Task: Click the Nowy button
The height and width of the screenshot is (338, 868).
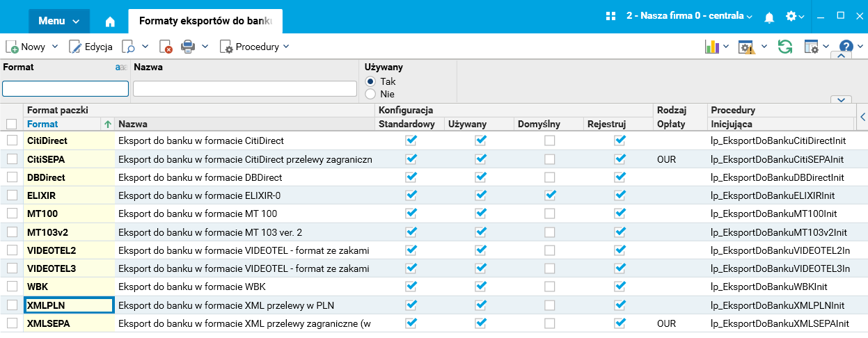Action: tap(26, 47)
